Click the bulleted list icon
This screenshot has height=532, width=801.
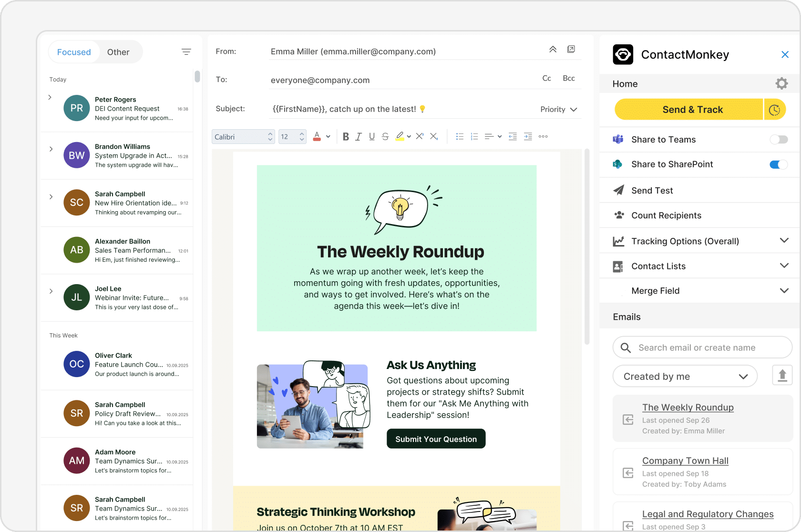pyautogui.click(x=460, y=137)
